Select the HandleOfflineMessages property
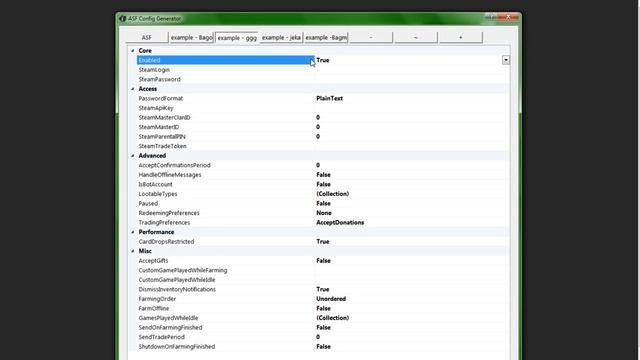Viewport: 640px width, 360px height. click(170, 175)
